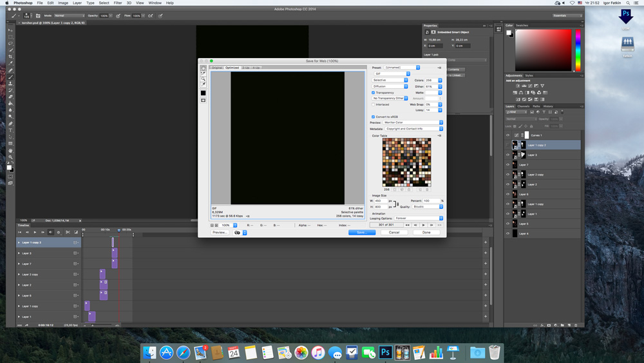Toggle the Convert to sRGB checkbox
Image resolution: width=644 pixels, height=363 pixels.
pos(373,117)
